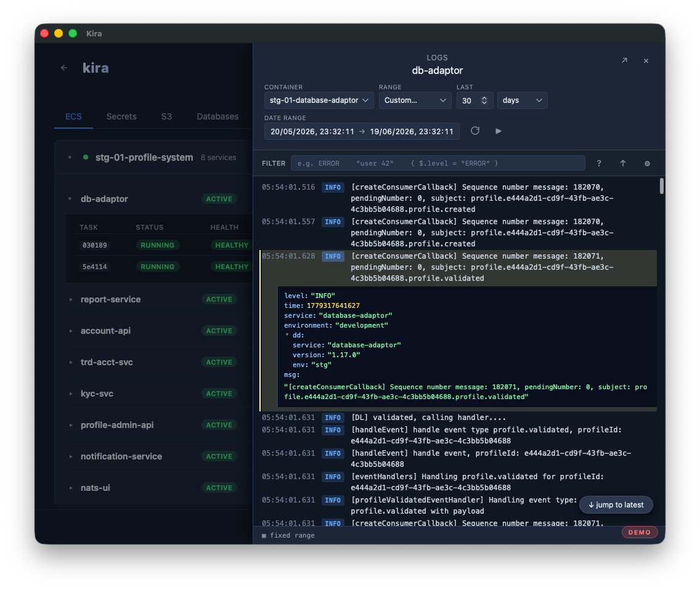Click the macOS yellow minimize button

(59, 33)
